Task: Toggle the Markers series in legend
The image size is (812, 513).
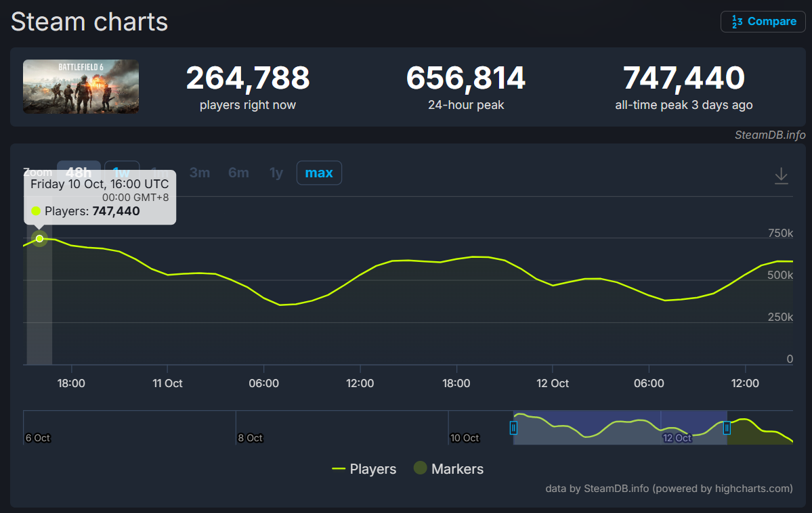Action: (x=448, y=469)
